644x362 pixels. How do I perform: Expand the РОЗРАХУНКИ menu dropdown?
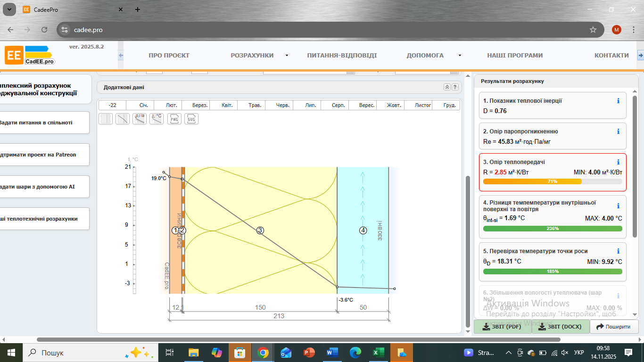[x=286, y=56]
